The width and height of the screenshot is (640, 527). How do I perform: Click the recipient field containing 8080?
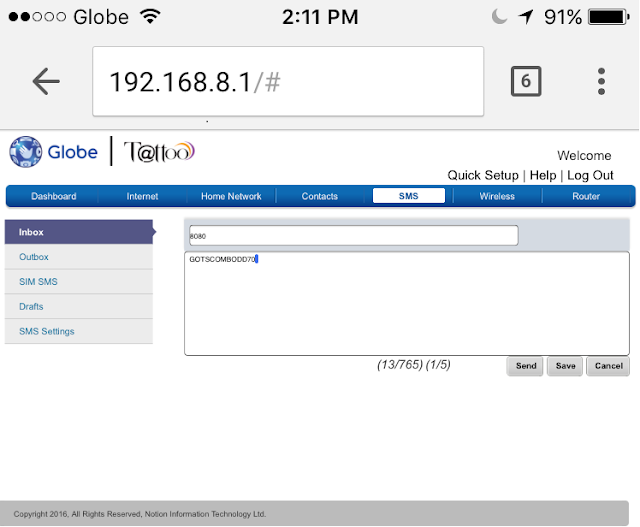(x=353, y=236)
